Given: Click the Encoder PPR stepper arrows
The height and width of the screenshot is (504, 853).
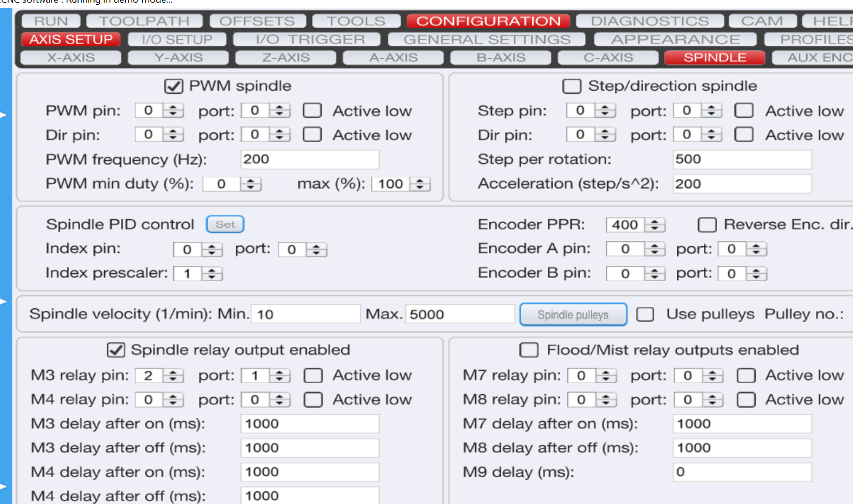Looking at the screenshot, I should [x=655, y=225].
